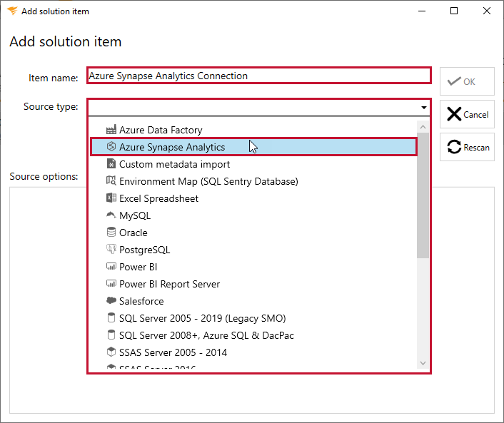Select MySQL from the source list
504x423 pixels.
tap(253, 215)
